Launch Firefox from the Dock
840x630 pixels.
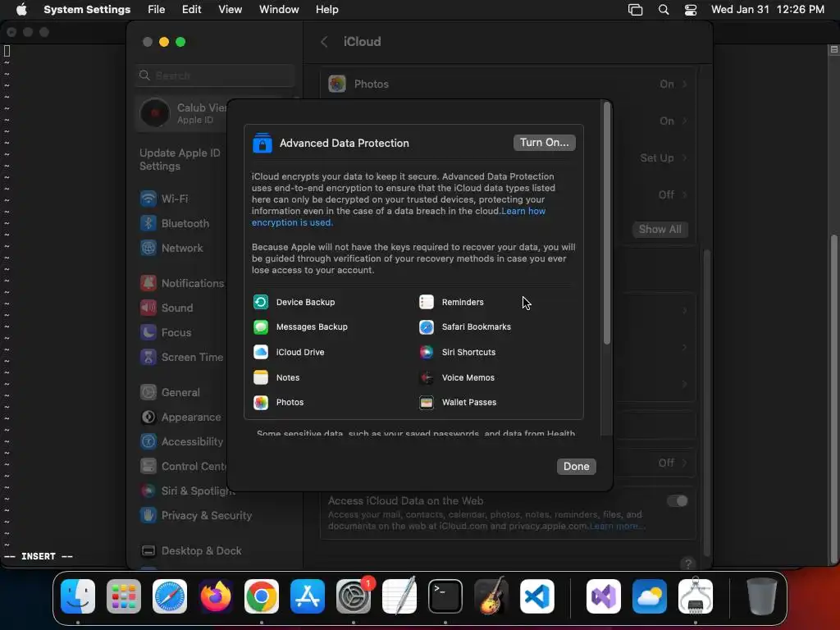tap(216, 596)
